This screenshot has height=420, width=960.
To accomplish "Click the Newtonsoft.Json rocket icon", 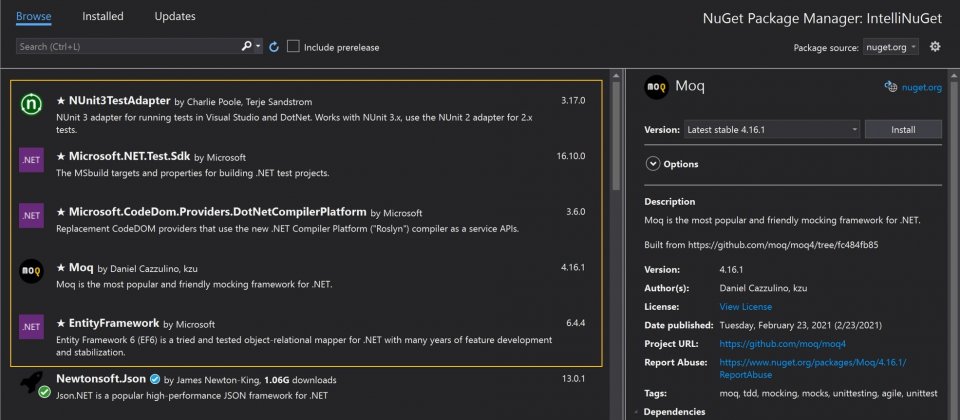I will click(x=34, y=383).
